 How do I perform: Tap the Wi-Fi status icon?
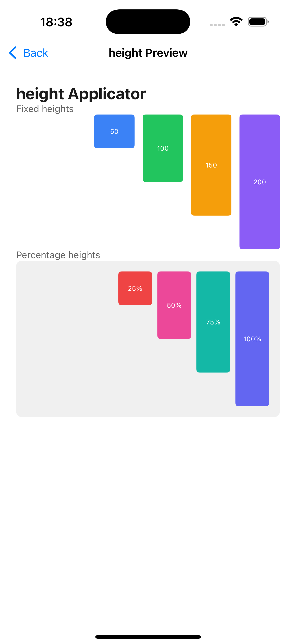pyautogui.click(x=236, y=22)
